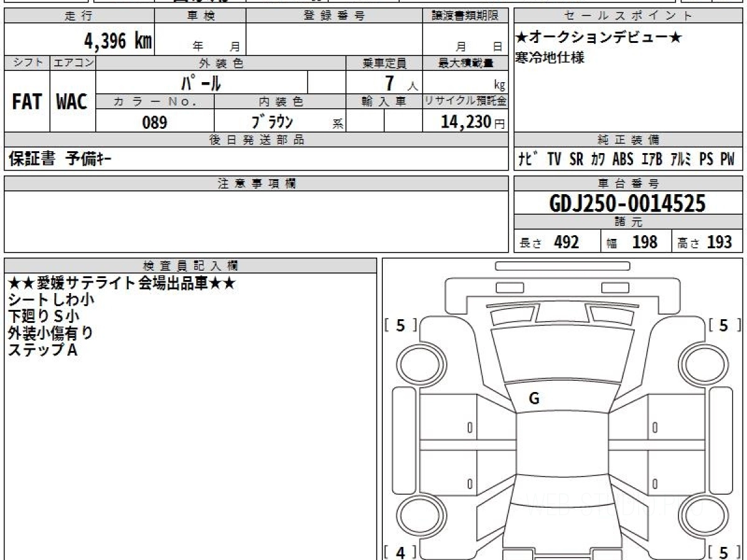The height and width of the screenshot is (560, 747).
Task: Click the 走行 column header
Action: point(79,16)
